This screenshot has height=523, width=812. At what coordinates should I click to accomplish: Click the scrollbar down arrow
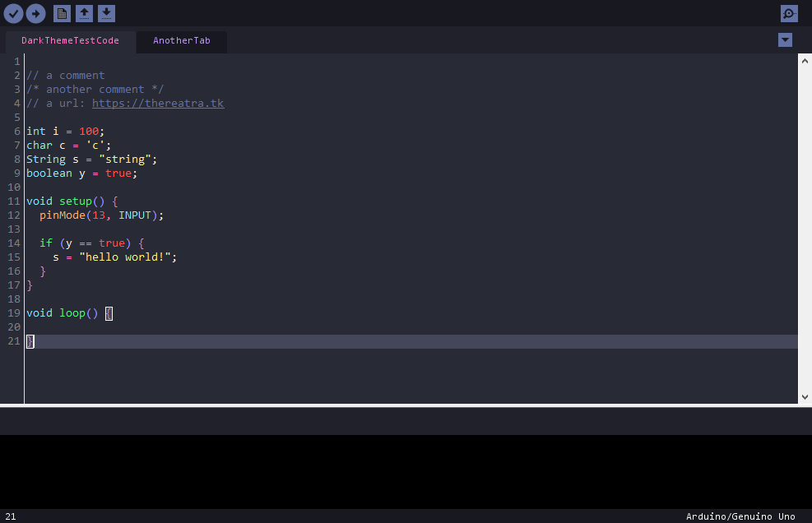click(805, 397)
